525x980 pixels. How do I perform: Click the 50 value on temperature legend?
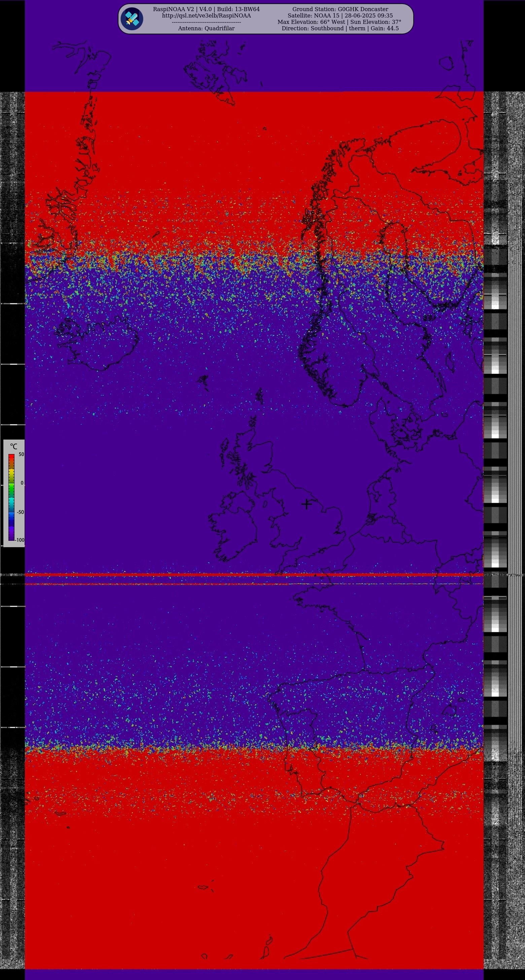click(21, 454)
